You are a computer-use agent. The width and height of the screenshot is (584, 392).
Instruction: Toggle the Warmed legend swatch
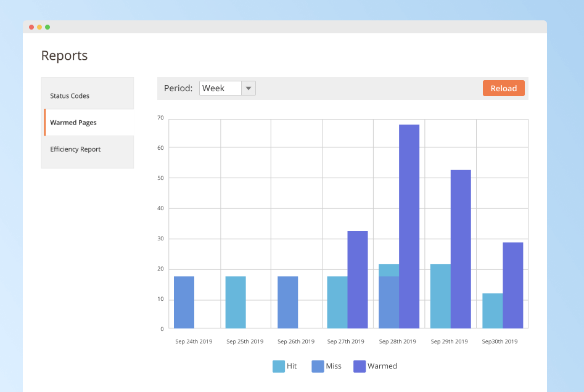coord(360,366)
